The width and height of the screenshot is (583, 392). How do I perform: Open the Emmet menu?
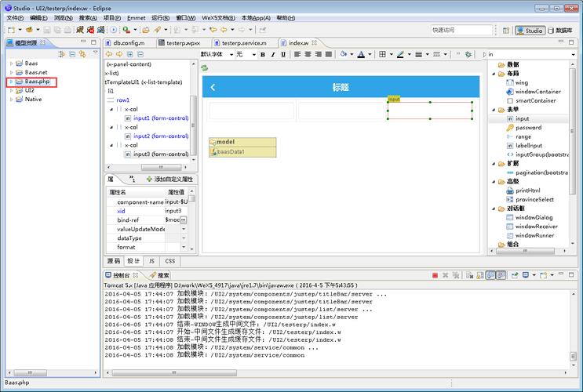click(x=136, y=18)
